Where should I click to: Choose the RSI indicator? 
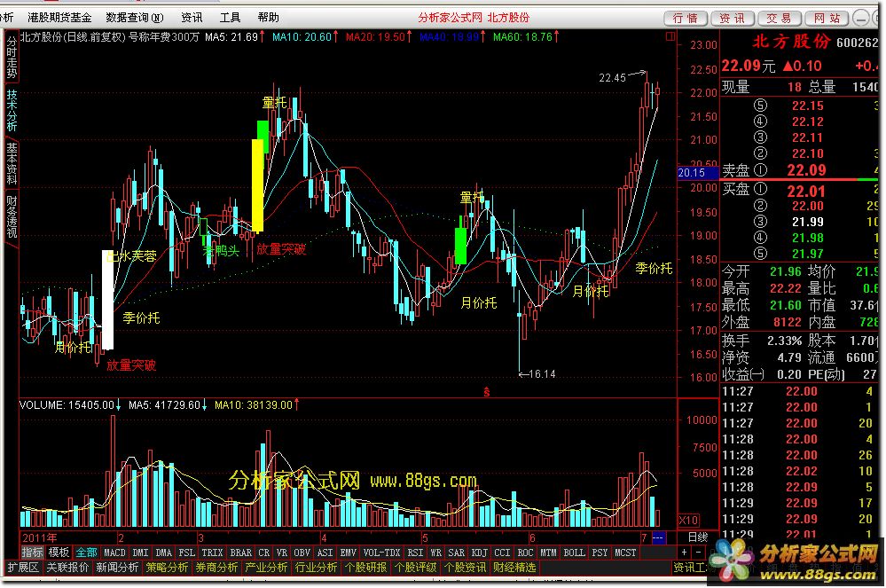[415, 553]
